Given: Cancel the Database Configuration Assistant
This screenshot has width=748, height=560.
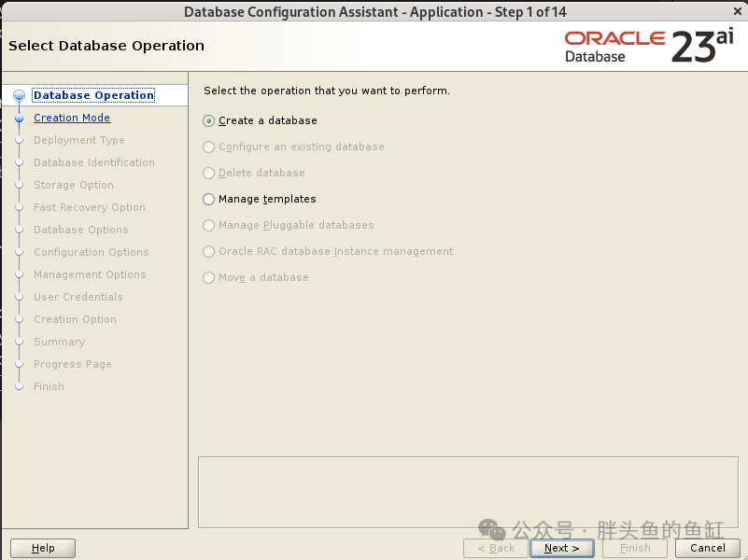Looking at the screenshot, I should coord(708,548).
